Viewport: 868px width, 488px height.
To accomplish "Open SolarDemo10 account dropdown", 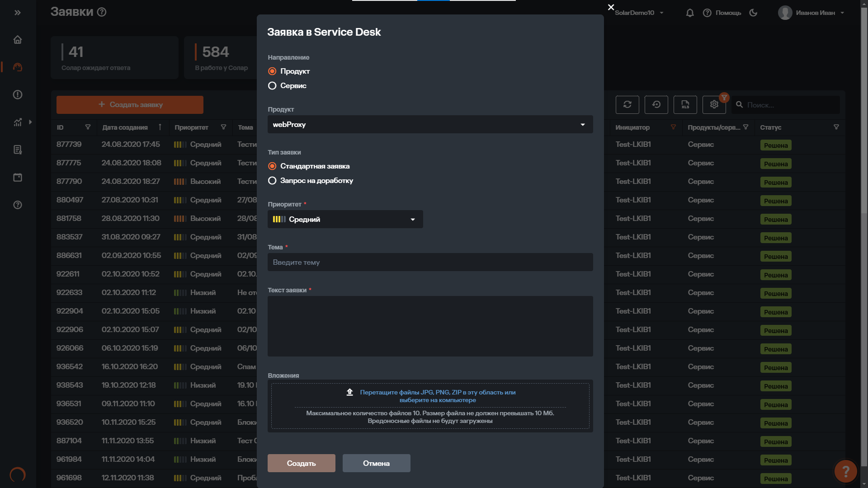I will coord(639,13).
